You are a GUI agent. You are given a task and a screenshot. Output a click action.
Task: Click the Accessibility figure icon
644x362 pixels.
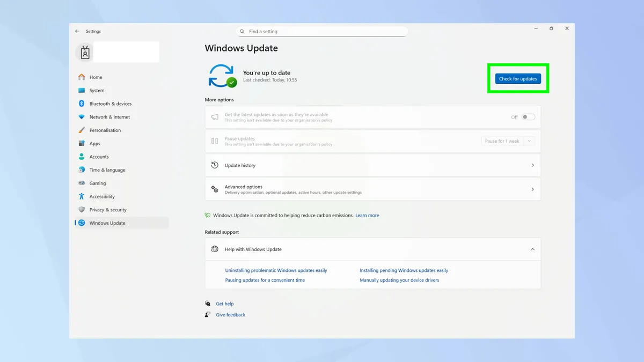[x=82, y=196]
